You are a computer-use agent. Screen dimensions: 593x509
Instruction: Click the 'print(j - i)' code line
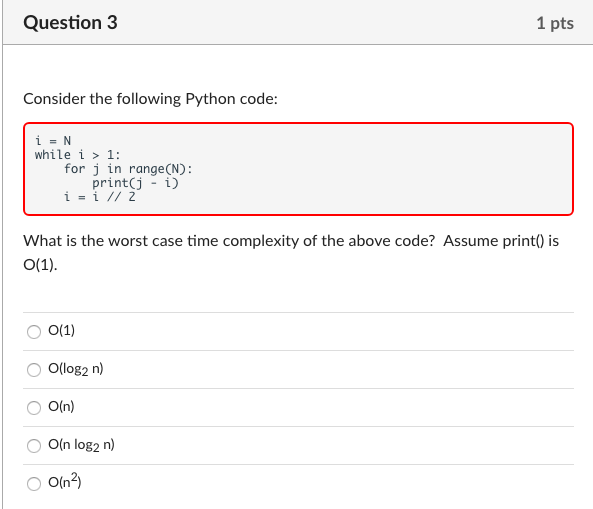pos(135,183)
